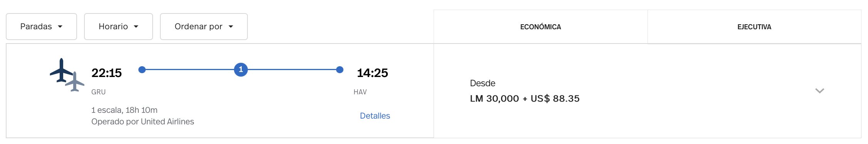Screen dimensions: 868x144
Task: Select the LM 30,000 + US$ 88.35 fare
Action: pos(525,99)
